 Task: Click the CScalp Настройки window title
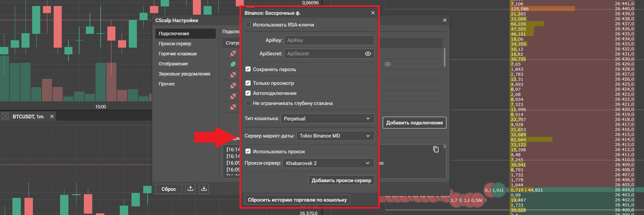[x=176, y=20]
